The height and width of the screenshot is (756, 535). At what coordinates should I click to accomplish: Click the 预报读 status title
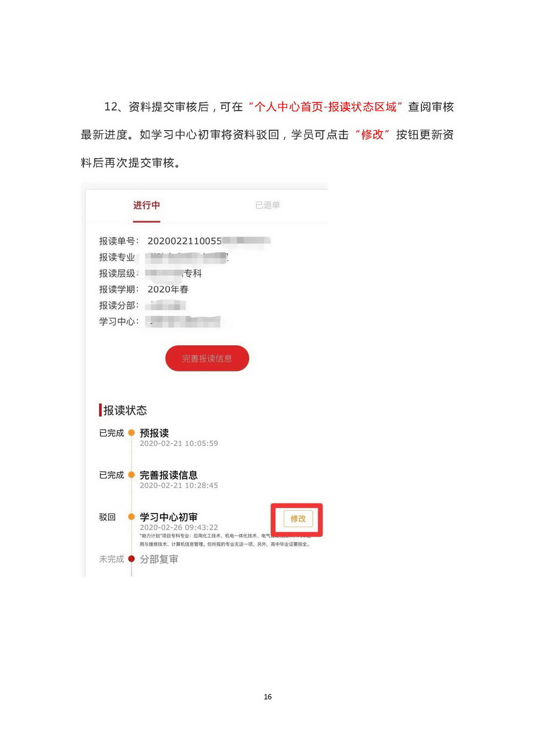154,433
